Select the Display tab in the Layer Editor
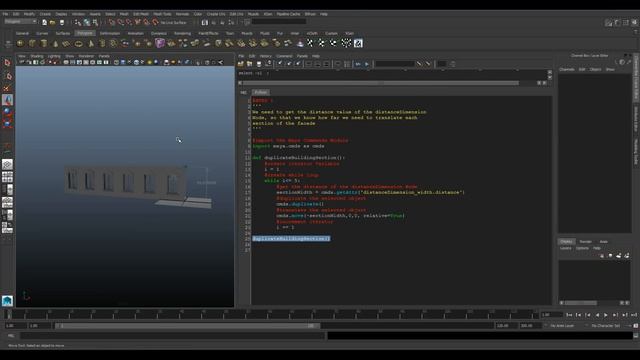 click(566, 242)
